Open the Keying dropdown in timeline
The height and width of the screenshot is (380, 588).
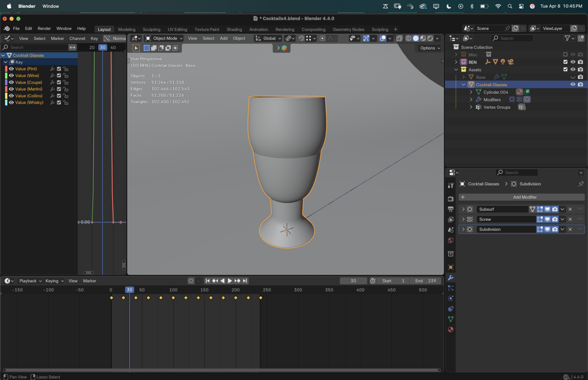coord(54,281)
